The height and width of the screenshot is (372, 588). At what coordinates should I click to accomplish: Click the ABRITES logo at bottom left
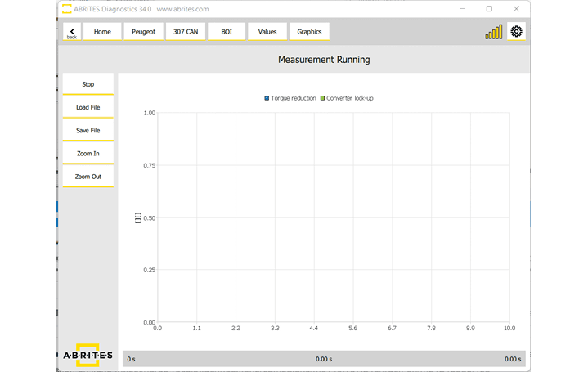[x=88, y=355]
